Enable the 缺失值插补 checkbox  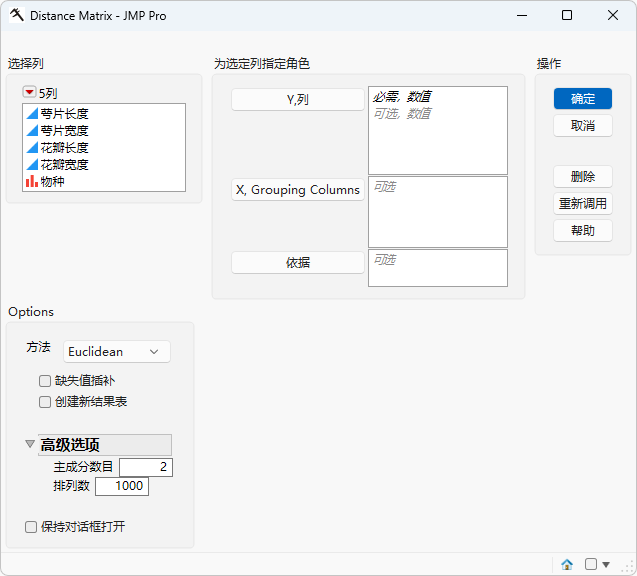pyautogui.click(x=45, y=381)
